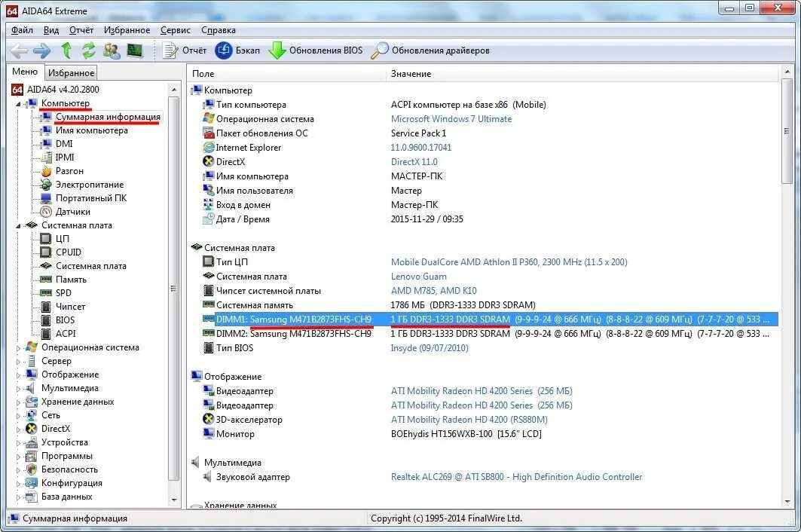The width and height of the screenshot is (801, 532).
Task: Open the Конфигурация tree item
Action: [x=72, y=483]
